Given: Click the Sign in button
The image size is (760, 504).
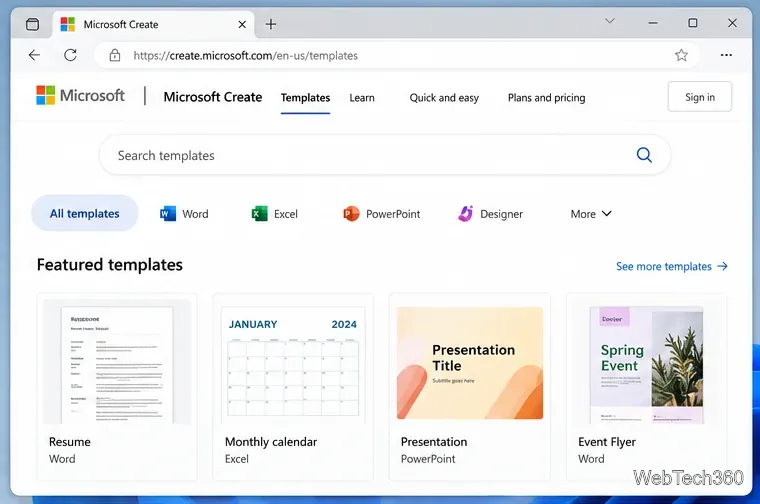Looking at the screenshot, I should [x=699, y=97].
